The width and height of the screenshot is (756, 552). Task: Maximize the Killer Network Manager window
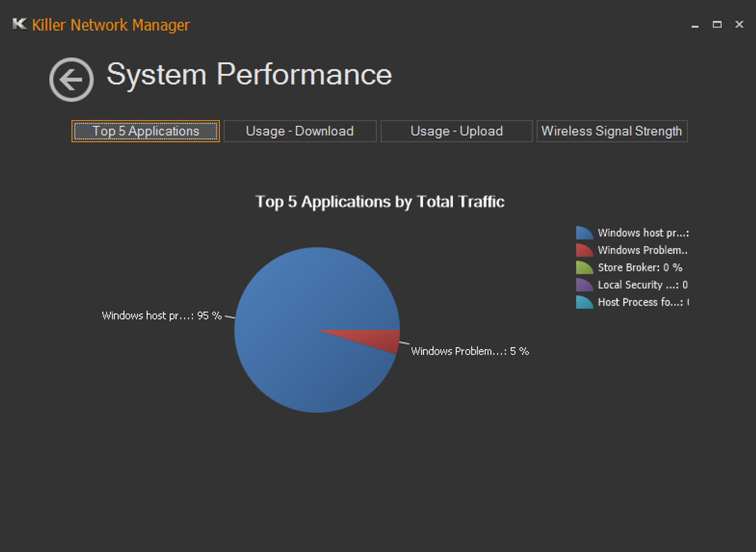click(x=717, y=24)
